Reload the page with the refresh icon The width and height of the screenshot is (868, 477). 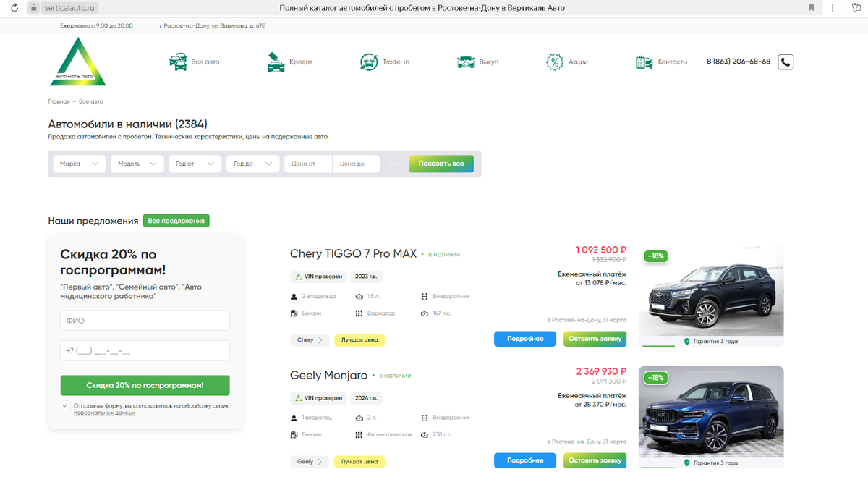click(x=14, y=8)
